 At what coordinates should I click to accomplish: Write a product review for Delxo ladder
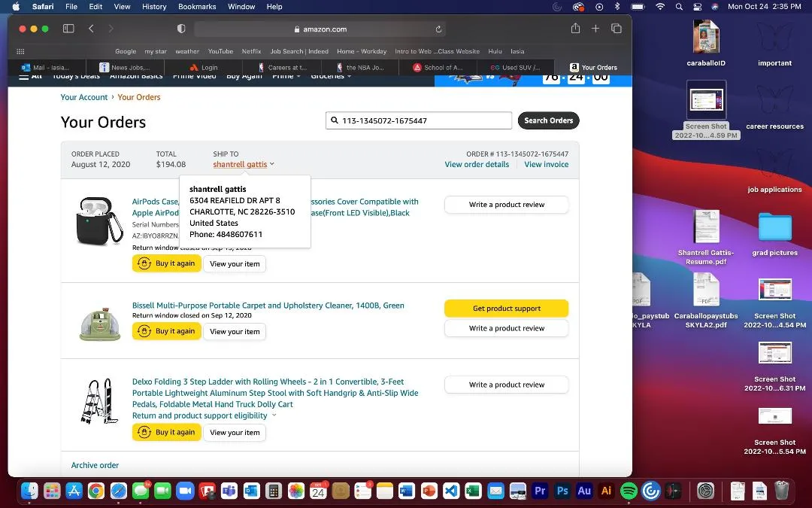pyautogui.click(x=507, y=385)
